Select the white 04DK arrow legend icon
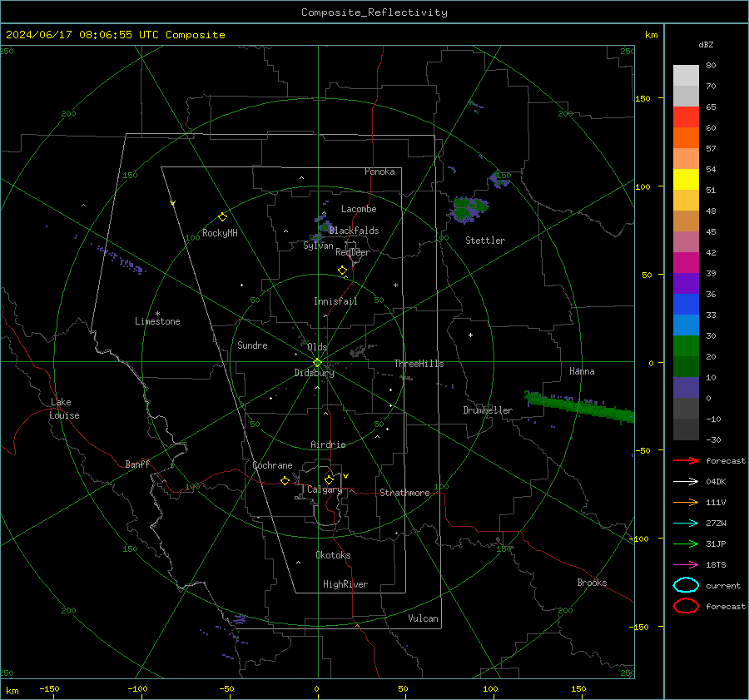Screen dimensions: 749x700 tap(686, 482)
